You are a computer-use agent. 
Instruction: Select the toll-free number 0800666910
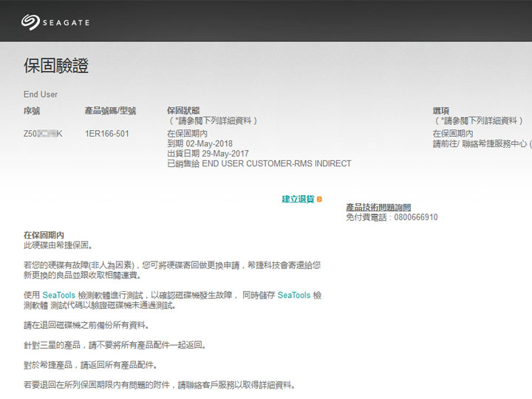(416, 217)
